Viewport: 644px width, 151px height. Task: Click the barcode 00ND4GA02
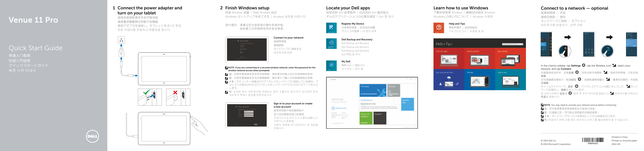[x=593, y=141]
